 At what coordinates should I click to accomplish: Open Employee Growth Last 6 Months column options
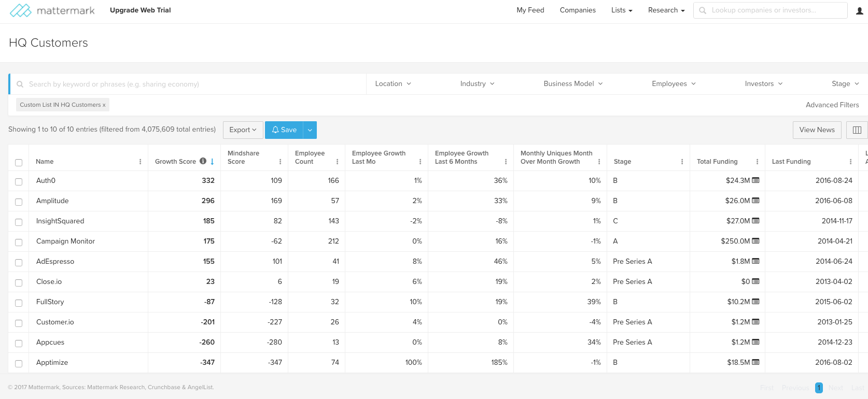506,162
